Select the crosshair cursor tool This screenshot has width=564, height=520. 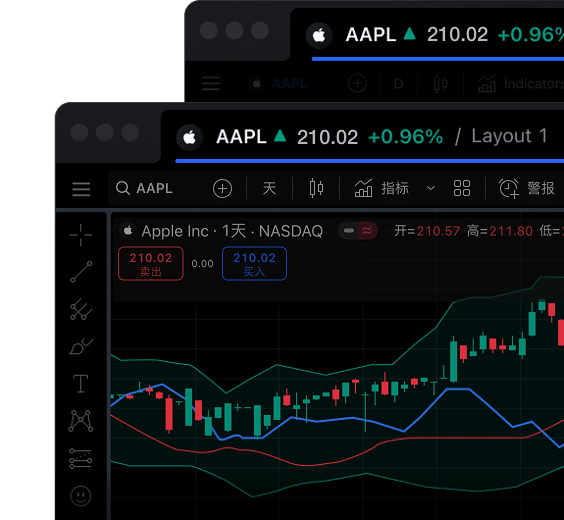81,235
